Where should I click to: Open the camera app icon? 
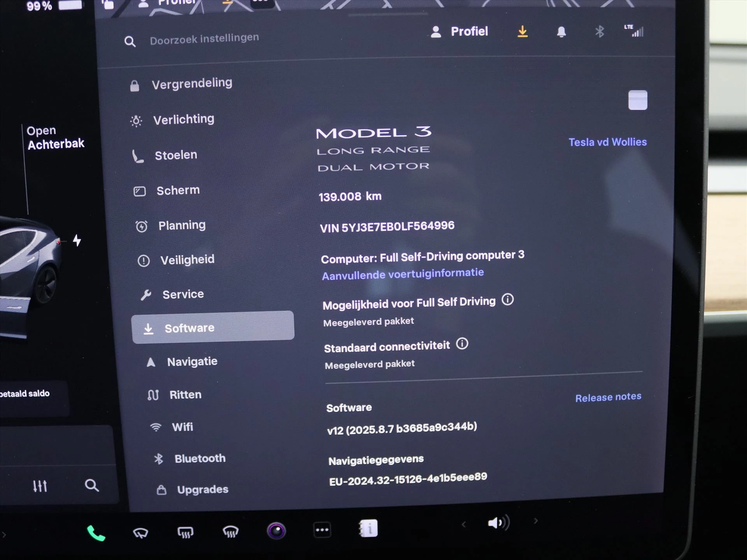coord(276,530)
